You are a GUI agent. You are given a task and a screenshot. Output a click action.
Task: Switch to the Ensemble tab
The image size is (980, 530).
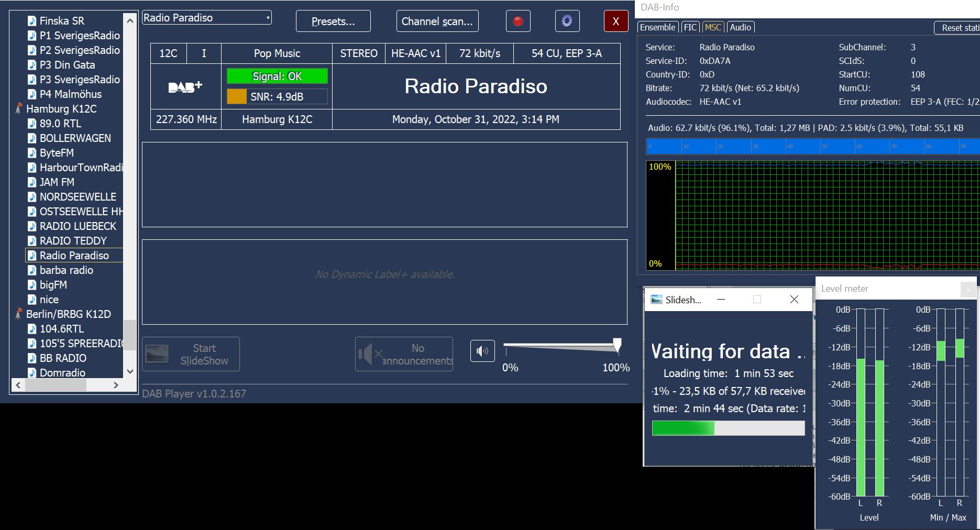[x=657, y=27]
